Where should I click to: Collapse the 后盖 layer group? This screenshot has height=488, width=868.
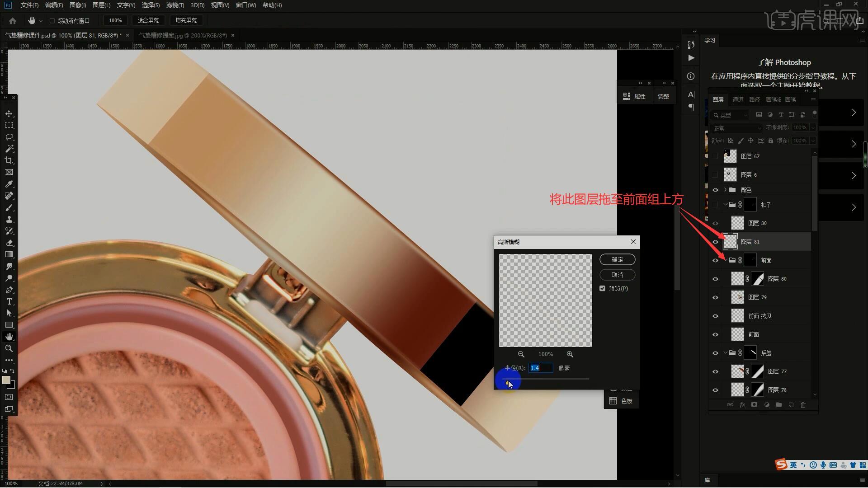pyautogui.click(x=725, y=353)
